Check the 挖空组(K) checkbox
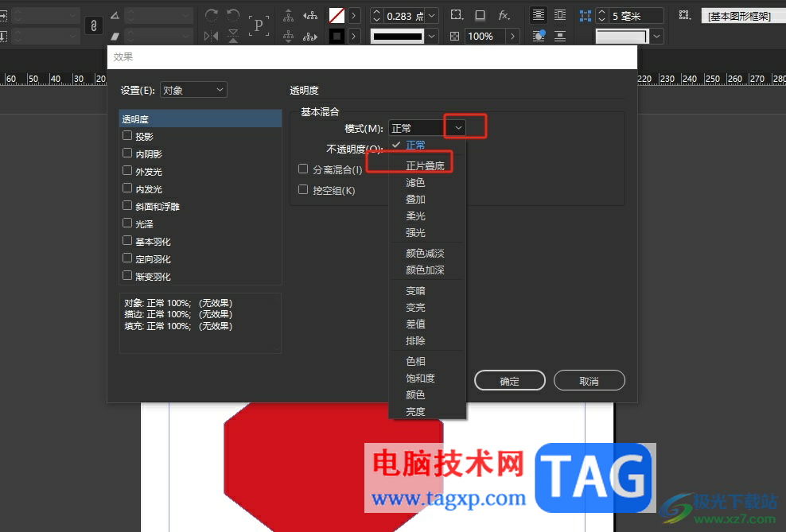The height and width of the screenshot is (532, 786). click(x=303, y=189)
